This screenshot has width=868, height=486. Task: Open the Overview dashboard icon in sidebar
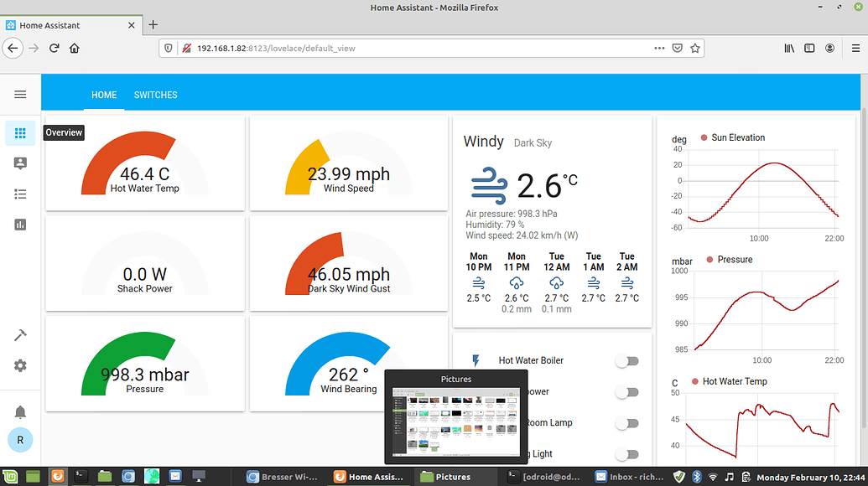point(20,132)
